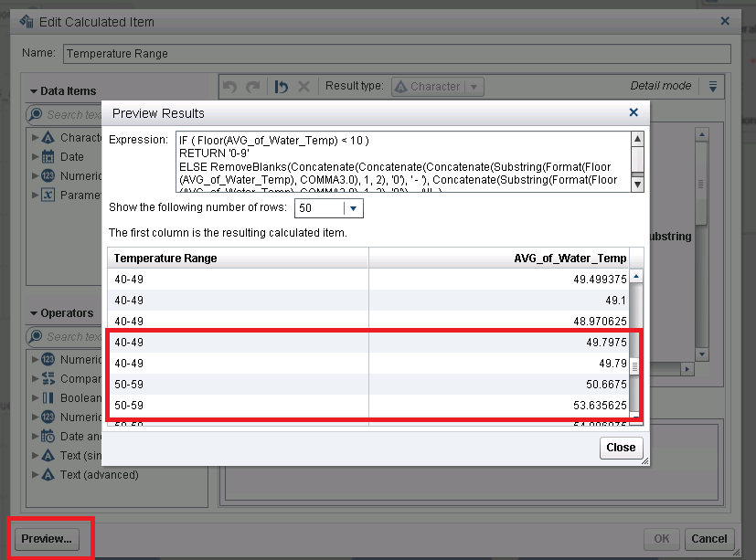756x560 pixels.
Task: Click the editor pane scroll down arrow
Action: pyautogui.click(x=701, y=354)
